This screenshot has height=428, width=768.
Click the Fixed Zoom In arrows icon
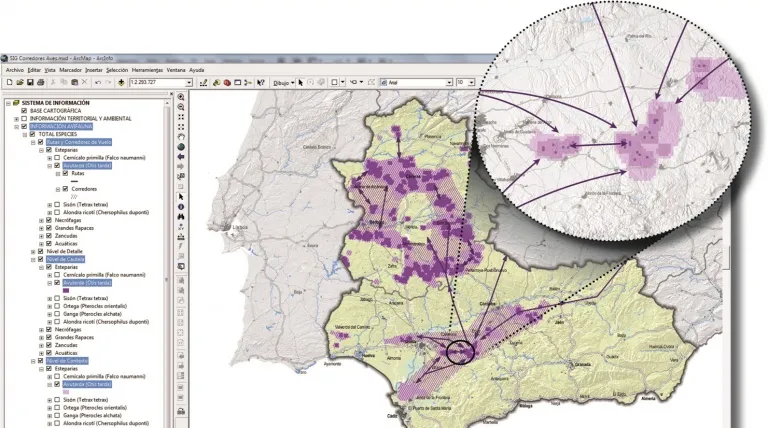pyautogui.click(x=181, y=117)
